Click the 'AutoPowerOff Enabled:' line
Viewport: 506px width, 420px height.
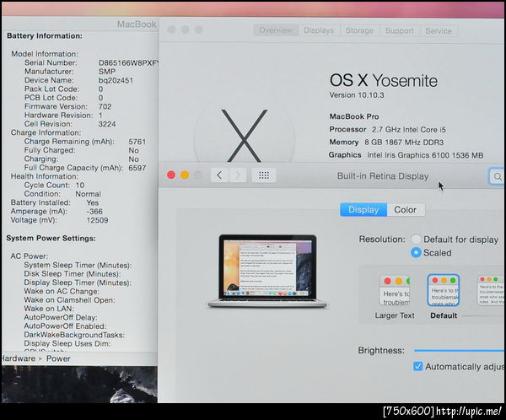(x=65, y=326)
